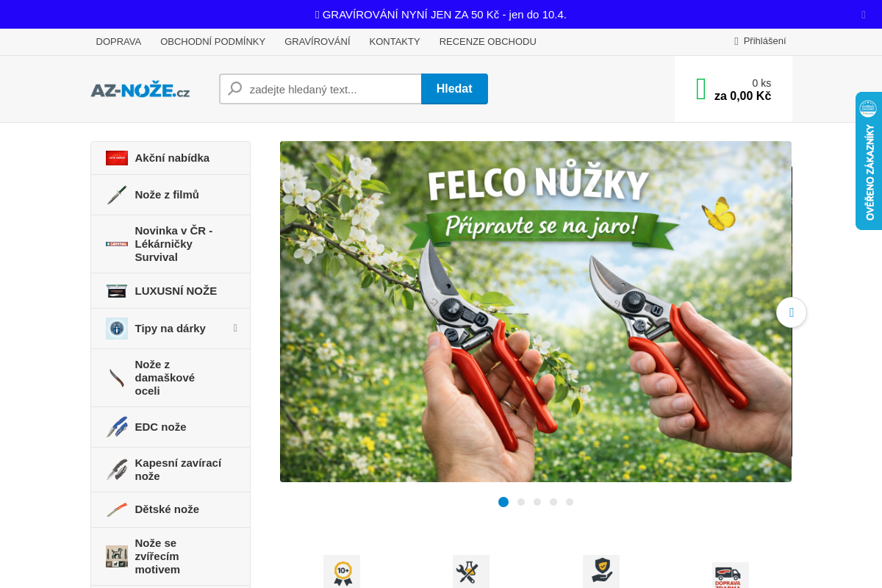
Task: Open the GRAVÍROVÁNÍ menu item
Action: tap(318, 41)
